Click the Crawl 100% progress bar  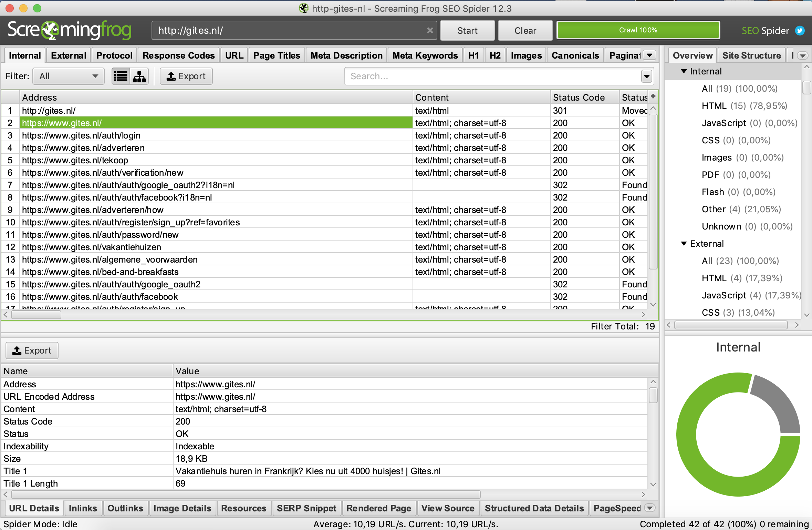click(638, 30)
